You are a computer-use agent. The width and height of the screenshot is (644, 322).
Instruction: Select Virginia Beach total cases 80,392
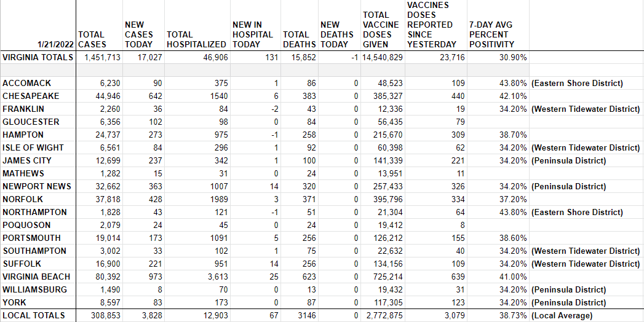click(108, 277)
